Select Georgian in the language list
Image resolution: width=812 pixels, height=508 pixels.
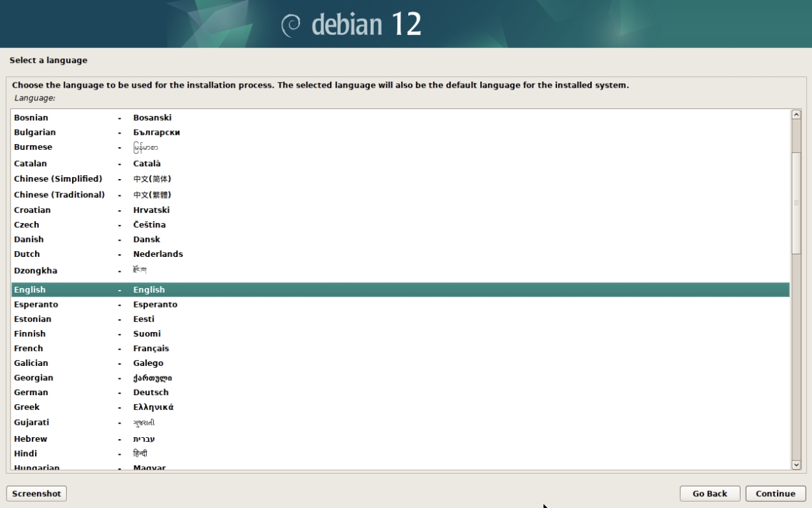pyautogui.click(x=400, y=378)
